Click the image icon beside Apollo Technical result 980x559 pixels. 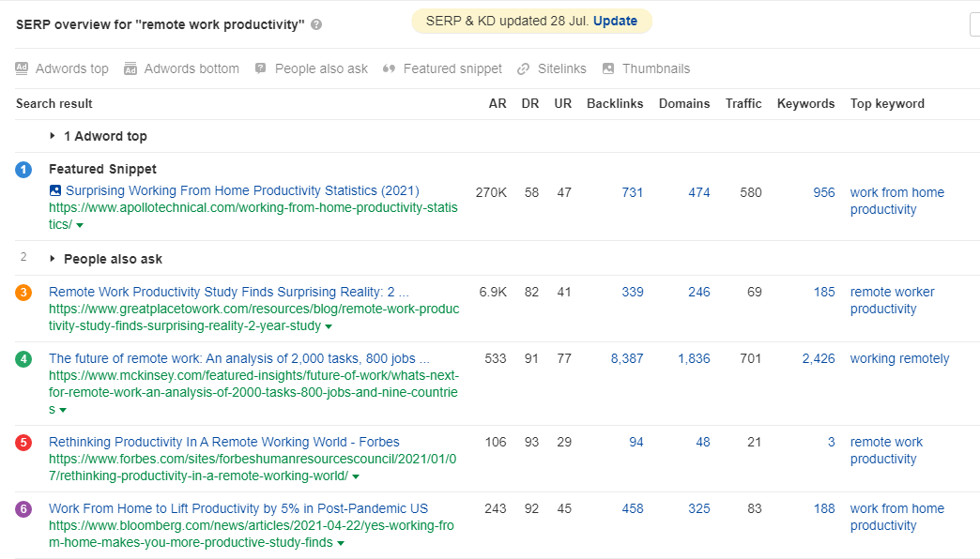pos(55,191)
